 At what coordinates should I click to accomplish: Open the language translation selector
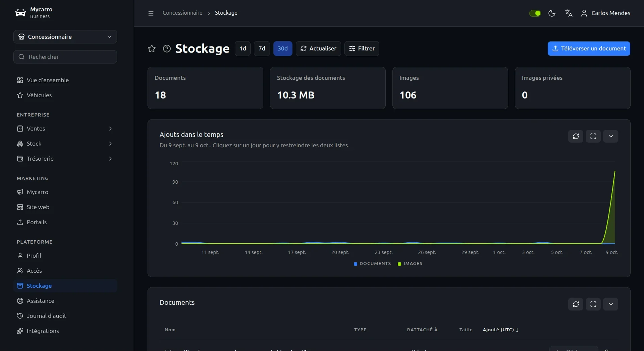(x=569, y=13)
